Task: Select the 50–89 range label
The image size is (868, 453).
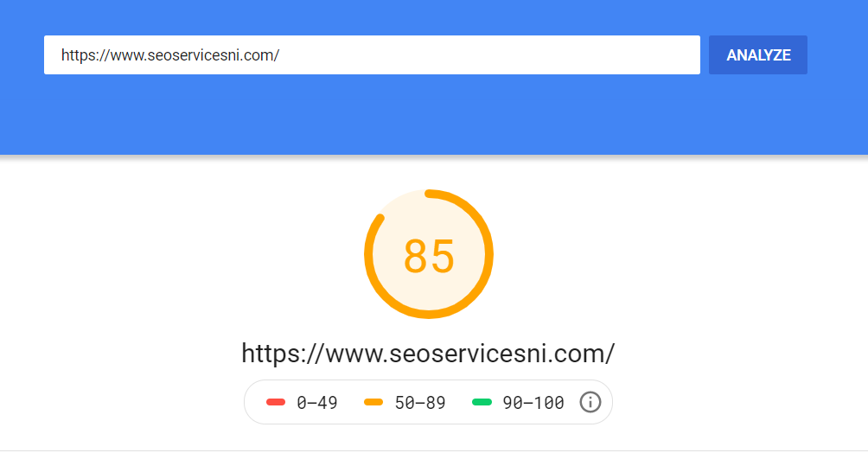Action: 420,403
